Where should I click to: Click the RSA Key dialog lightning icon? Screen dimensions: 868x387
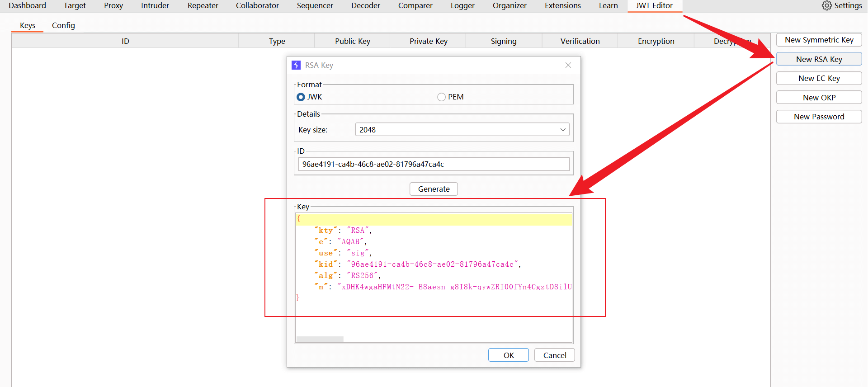point(296,65)
